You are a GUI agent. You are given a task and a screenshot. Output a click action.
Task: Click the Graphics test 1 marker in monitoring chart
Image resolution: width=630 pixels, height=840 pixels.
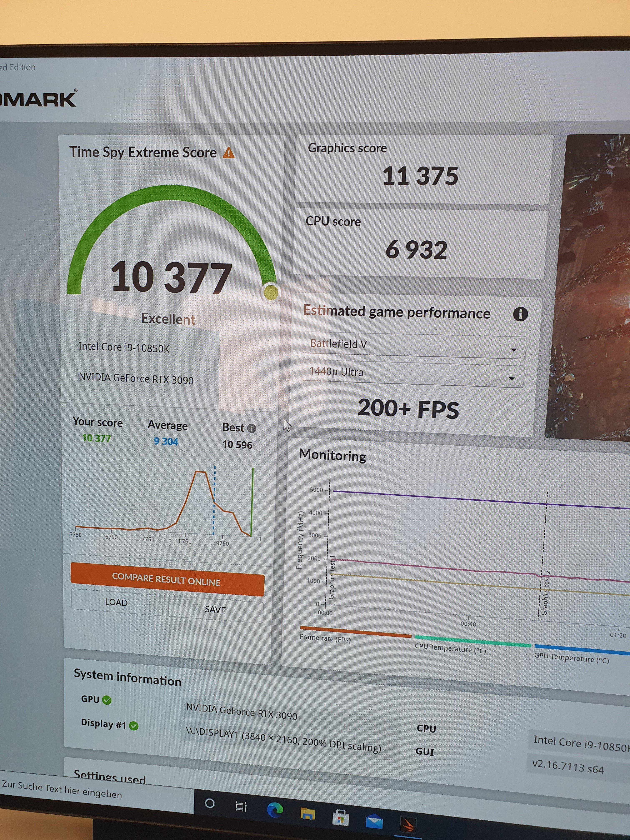point(331,577)
